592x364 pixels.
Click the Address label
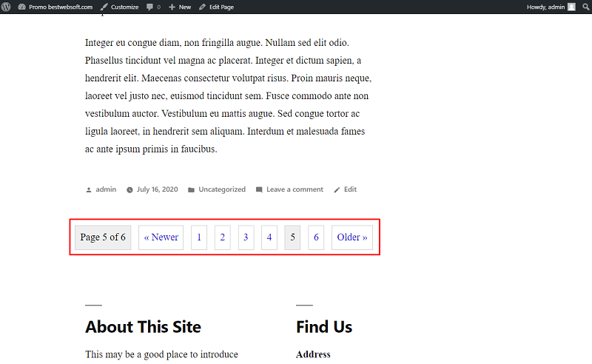click(x=313, y=354)
